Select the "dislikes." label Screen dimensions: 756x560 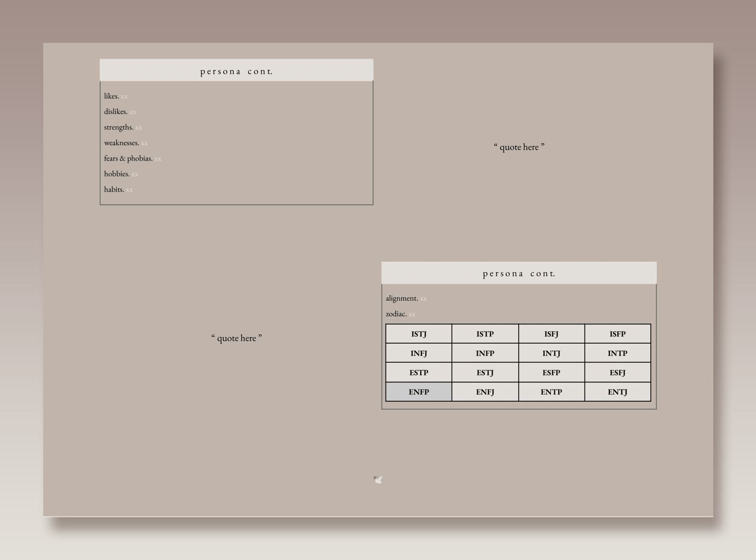[x=115, y=111]
